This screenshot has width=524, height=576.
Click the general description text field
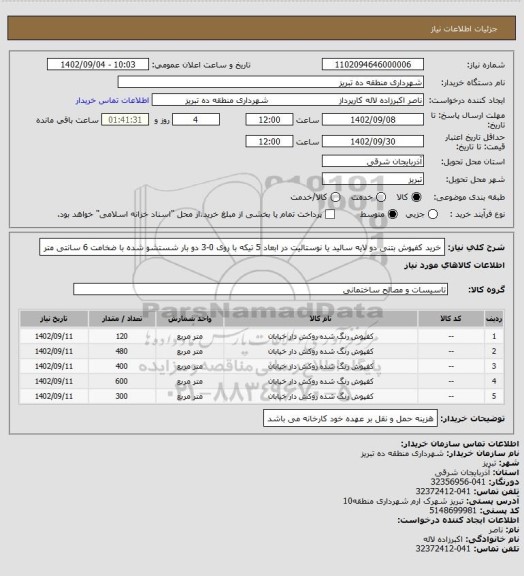(242, 248)
